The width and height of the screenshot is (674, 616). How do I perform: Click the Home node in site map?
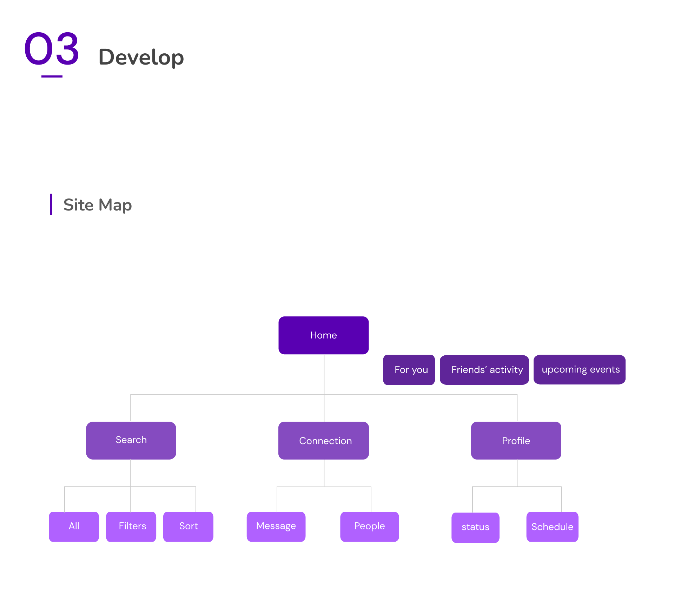click(323, 335)
